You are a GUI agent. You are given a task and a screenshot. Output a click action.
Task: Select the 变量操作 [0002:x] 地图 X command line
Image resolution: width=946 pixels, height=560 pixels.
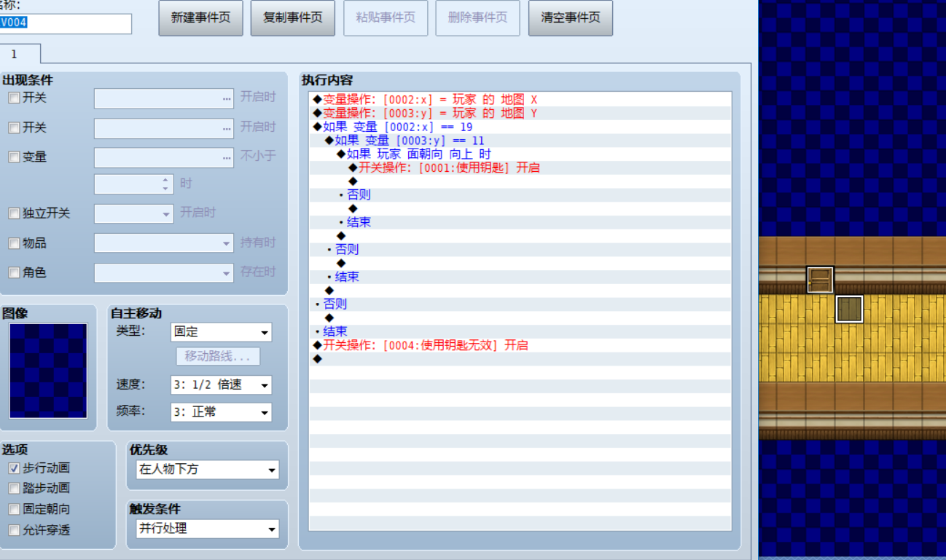tap(520, 99)
